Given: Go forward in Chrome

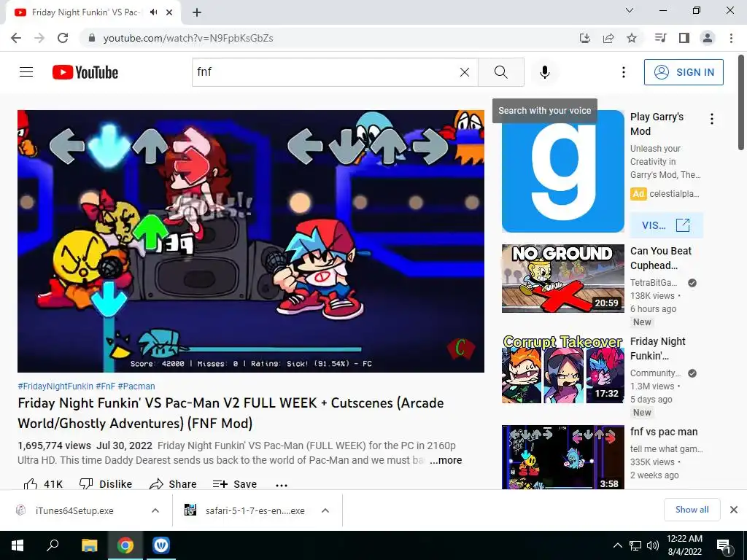Looking at the screenshot, I should (39, 38).
